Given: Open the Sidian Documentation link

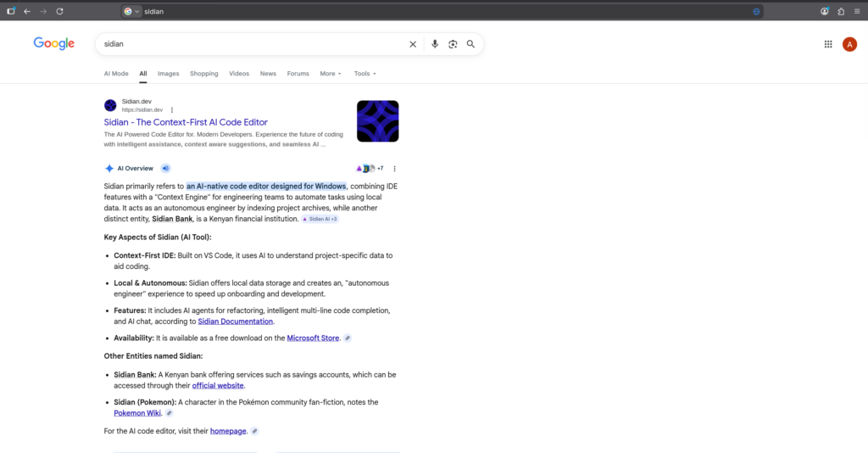Looking at the screenshot, I should 236,322.
